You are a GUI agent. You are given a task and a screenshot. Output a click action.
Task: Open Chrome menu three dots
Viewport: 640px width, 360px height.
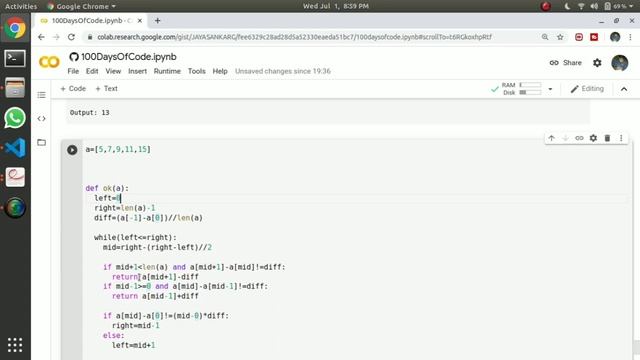coord(630,37)
